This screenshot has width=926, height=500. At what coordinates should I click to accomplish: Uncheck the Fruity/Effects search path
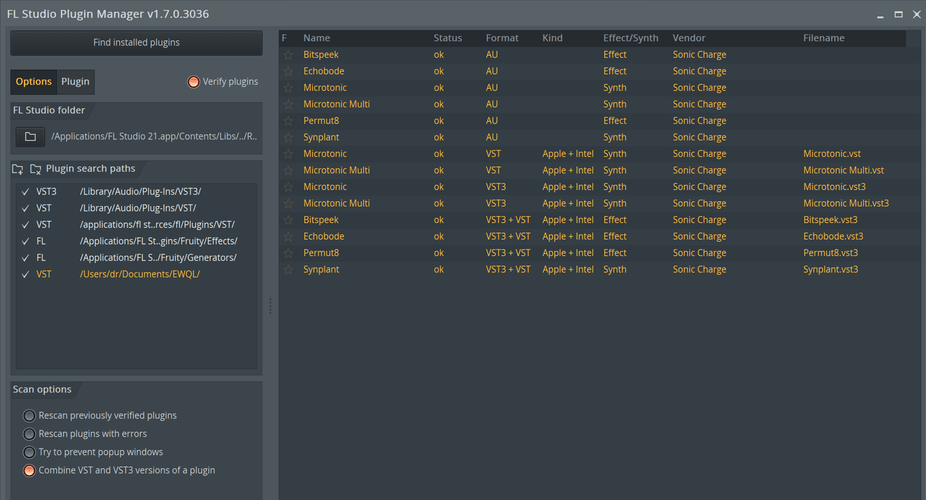25,241
